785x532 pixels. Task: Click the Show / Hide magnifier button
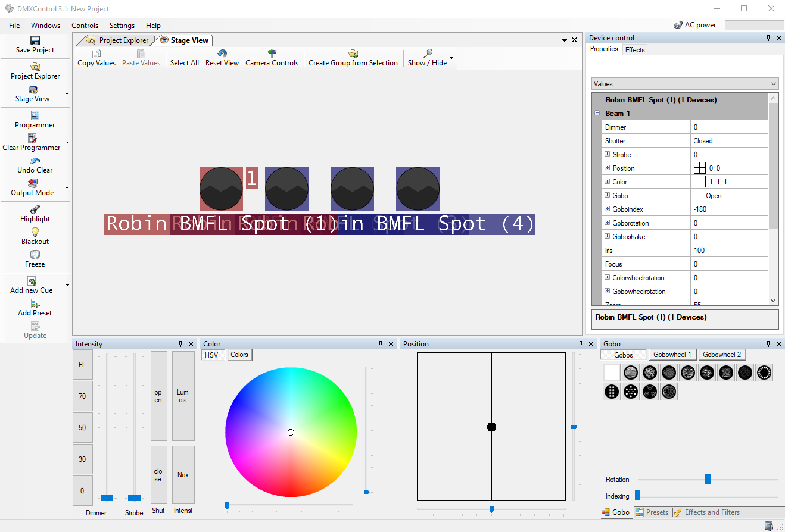tap(427, 58)
